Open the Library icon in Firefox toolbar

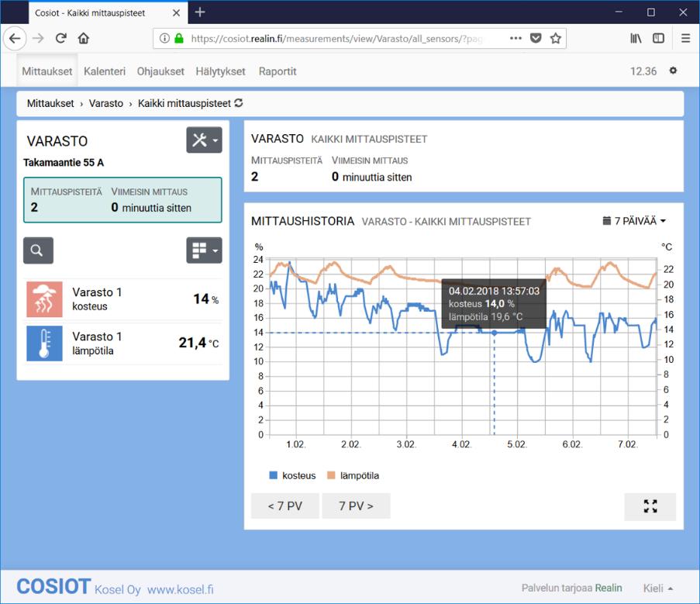[636, 39]
